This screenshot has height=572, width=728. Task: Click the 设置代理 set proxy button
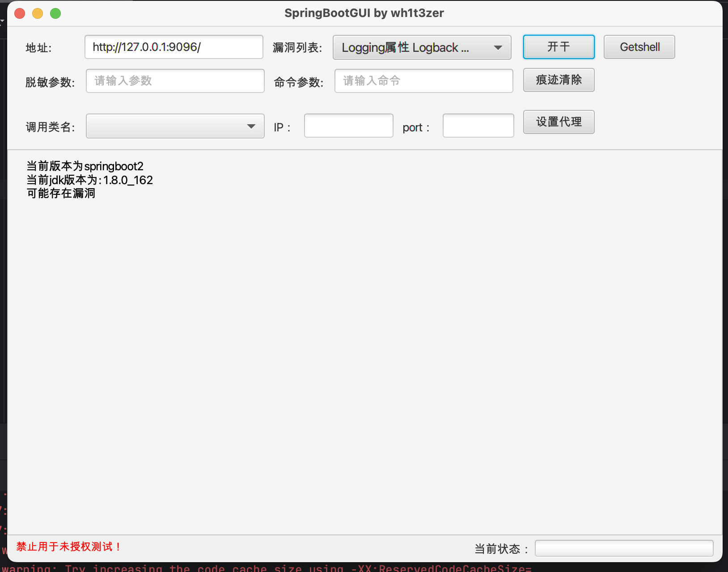click(559, 122)
